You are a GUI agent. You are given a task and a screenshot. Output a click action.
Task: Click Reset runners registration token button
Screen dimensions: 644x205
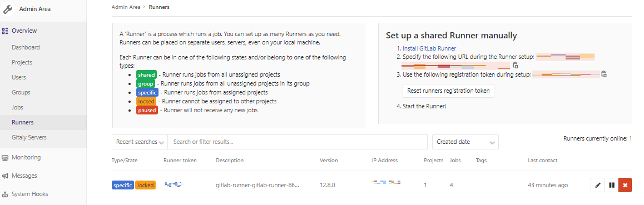pos(448,91)
